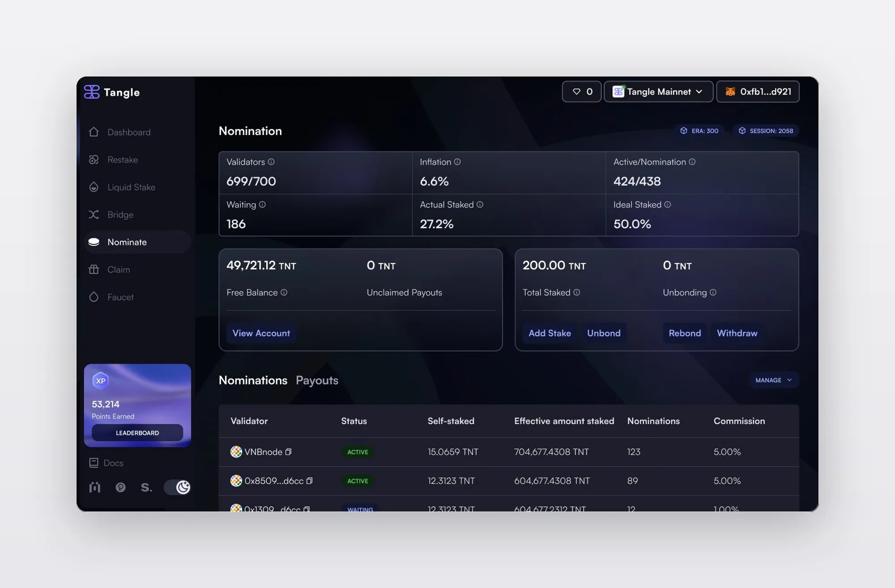The height and width of the screenshot is (588, 895).
Task: Click ACTIVE status badge for VNBnode
Action: (x=358, y=452)
